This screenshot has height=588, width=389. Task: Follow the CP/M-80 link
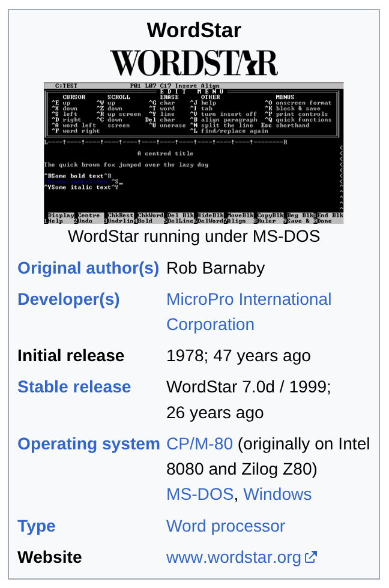pyautogui.click(x=199, y=444)
